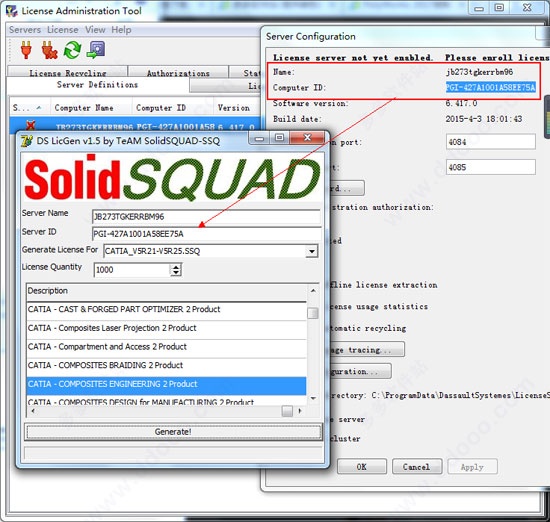Sort by the Computer ID column header
This screenshot has height=522, width=550.
173,108
